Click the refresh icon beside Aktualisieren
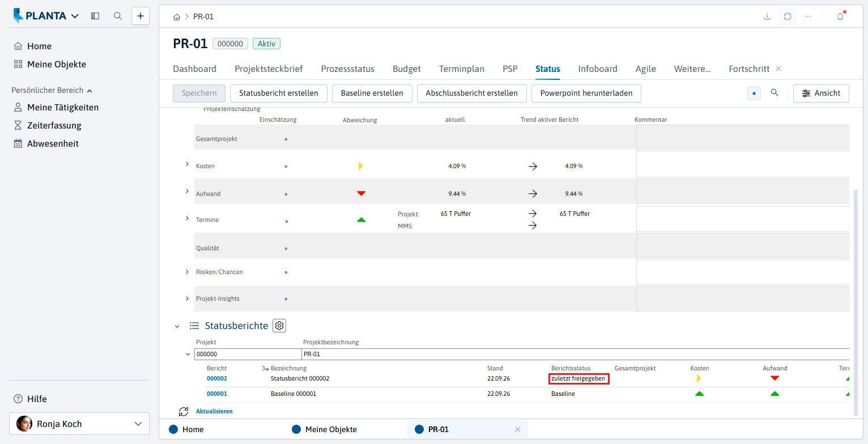 [x=183, y=412]
